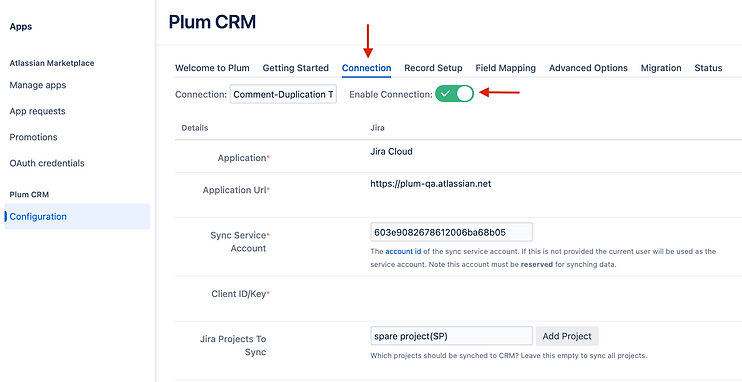The height and width of the screenshot is (382, 742).
Task: Click the Plum CRM sidebar section label
Action: pyautogui.click(x=29, y=195)
